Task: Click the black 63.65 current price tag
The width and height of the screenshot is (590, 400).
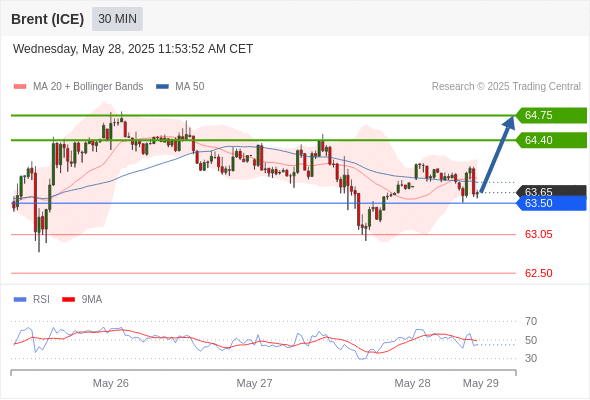Action: click(x=551, y=191)
